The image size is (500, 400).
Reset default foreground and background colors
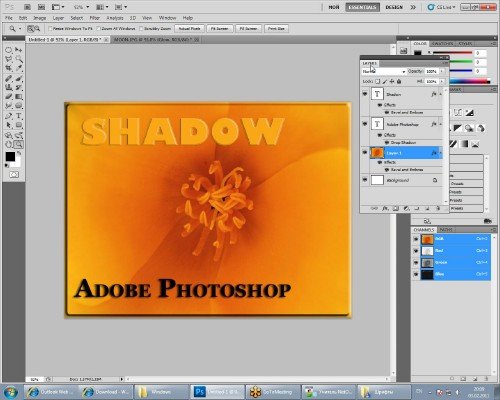[x=7, y=165]
